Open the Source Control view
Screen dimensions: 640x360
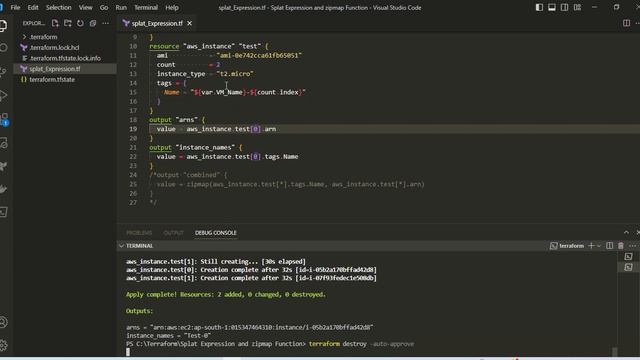3,71
